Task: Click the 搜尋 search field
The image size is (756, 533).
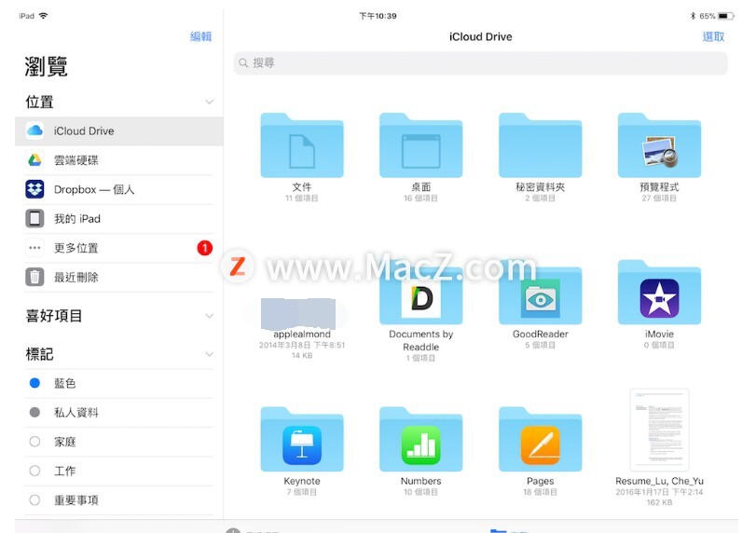Action: point(481,63)
